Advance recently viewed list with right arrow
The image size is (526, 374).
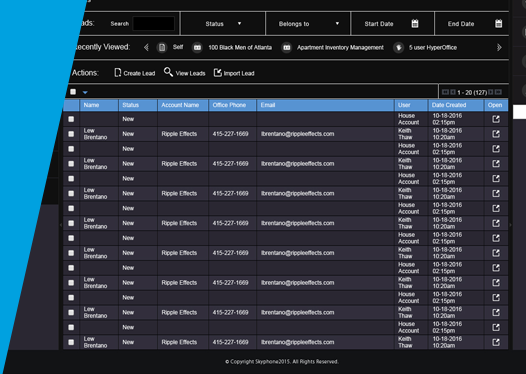coord(499,48)
